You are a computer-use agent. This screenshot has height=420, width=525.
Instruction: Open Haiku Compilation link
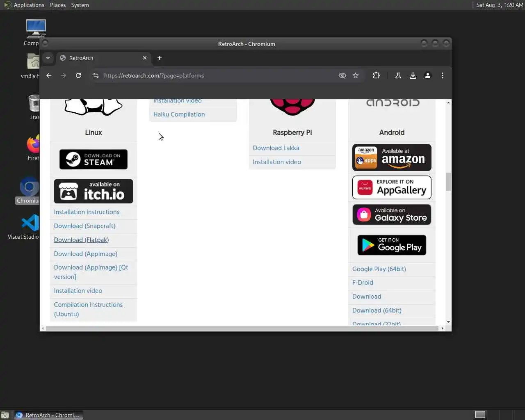click(x=179, y=114)
